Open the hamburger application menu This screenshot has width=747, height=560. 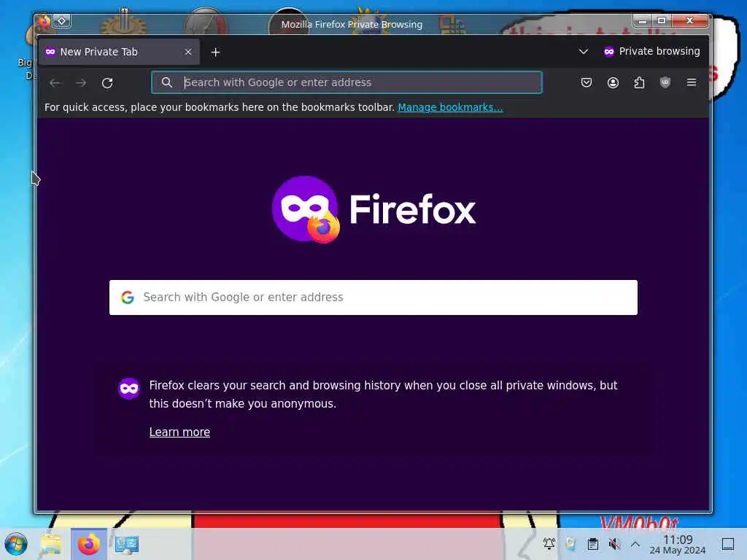[692, 82]
